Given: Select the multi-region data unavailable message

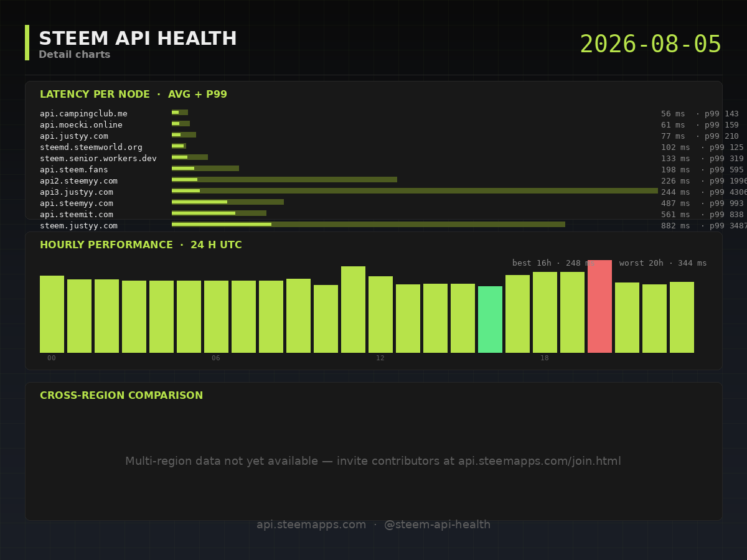Looking at the screenshot, I should pyautogui.click(x=374, y=462).
